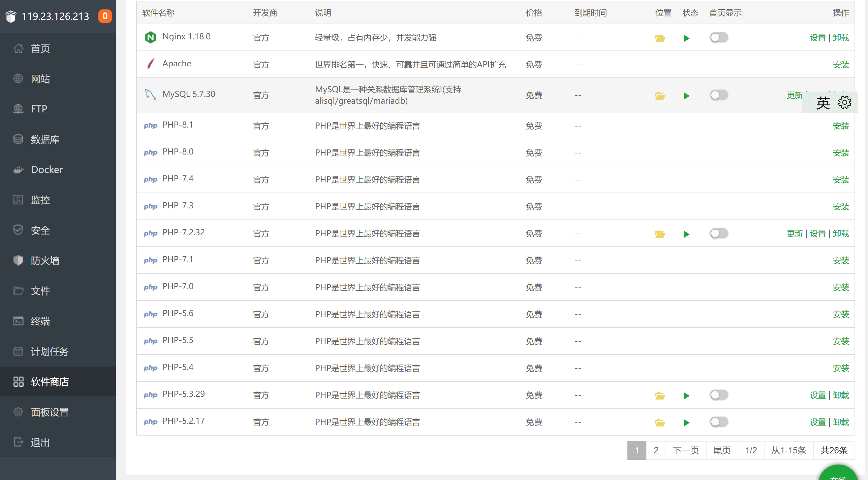Click the php icon beside PHP-7.4
This screenshot has width=868, height=480.
[x=150, y=179]
